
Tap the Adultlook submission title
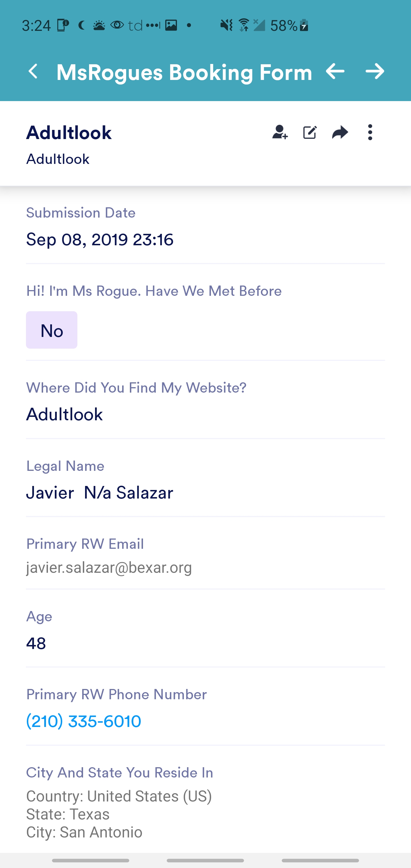click(69, 132)
